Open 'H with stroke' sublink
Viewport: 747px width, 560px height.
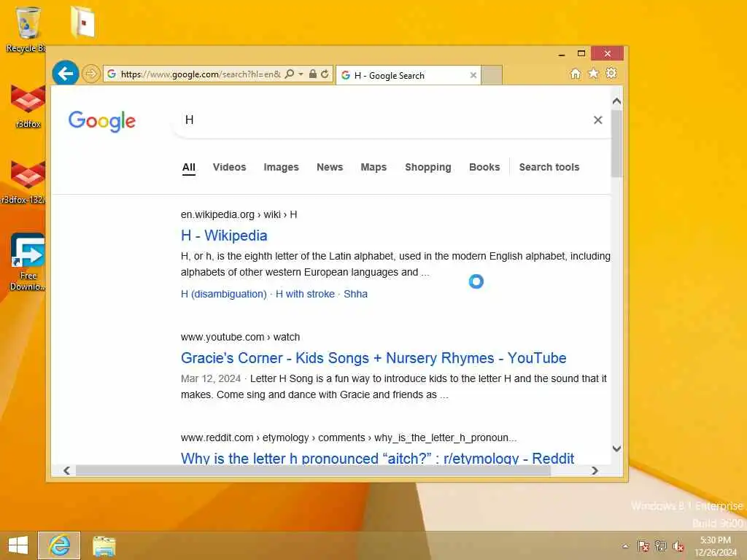[x=305, y=295]
